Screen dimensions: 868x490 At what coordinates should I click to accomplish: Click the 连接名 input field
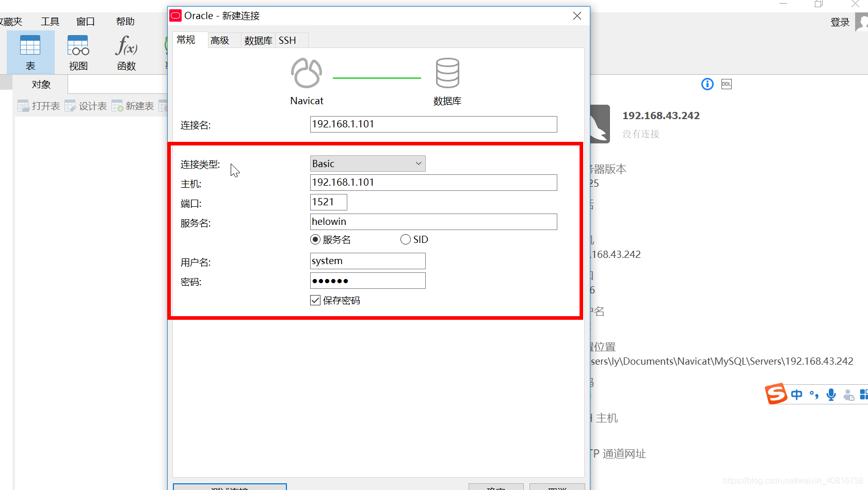pyautogui.click(x=433, y=124)
